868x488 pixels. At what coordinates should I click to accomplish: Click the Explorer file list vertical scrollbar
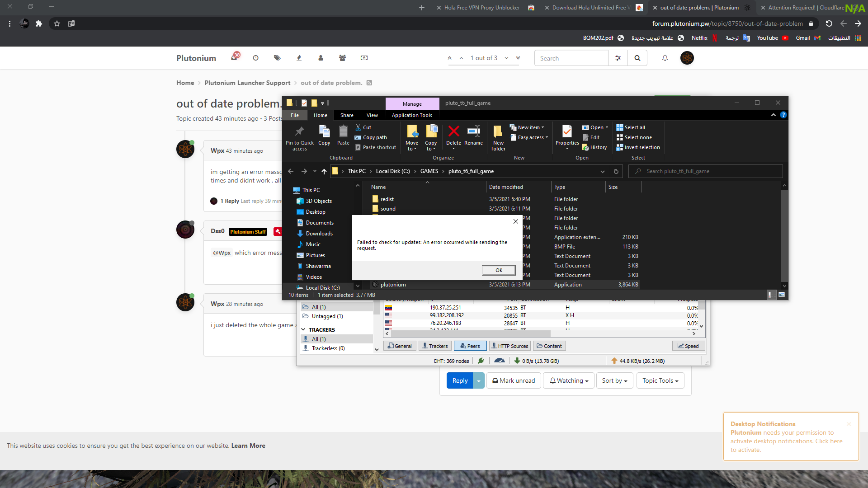tap(784, 235)
